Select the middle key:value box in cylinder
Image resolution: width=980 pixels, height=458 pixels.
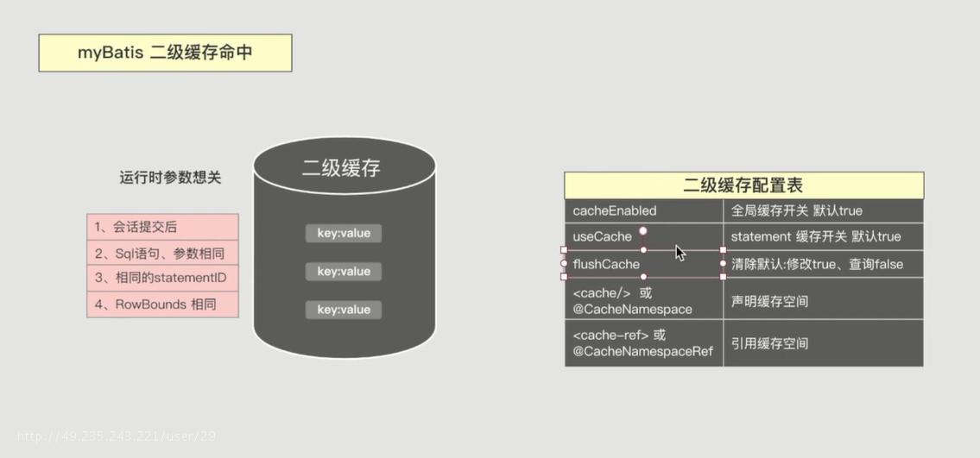[343, 272]
